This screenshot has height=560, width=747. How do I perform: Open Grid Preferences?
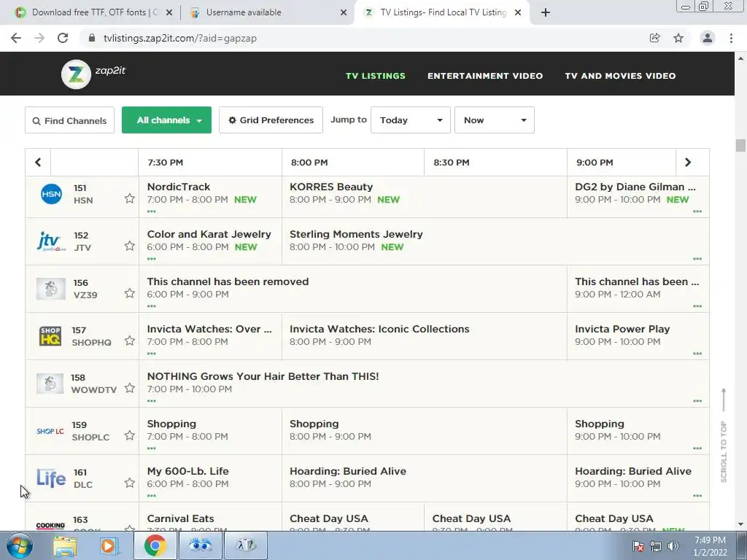click(x=271, y=120)
